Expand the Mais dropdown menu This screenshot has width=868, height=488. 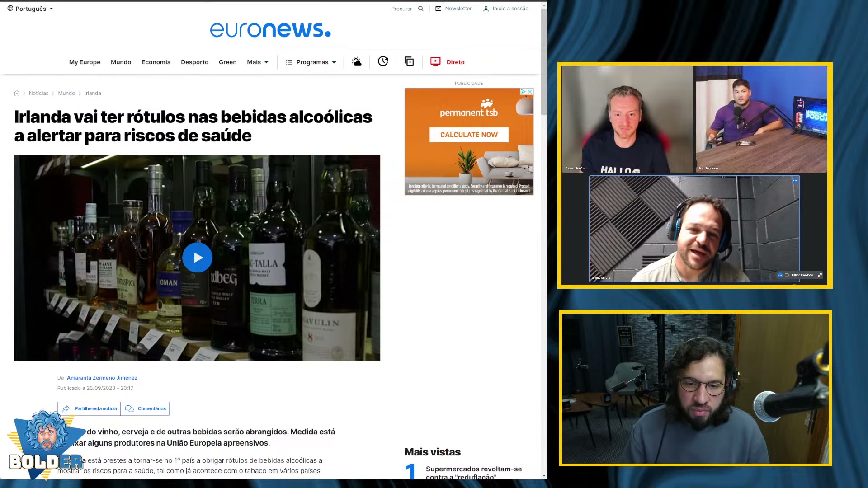(x=258, y=62)
